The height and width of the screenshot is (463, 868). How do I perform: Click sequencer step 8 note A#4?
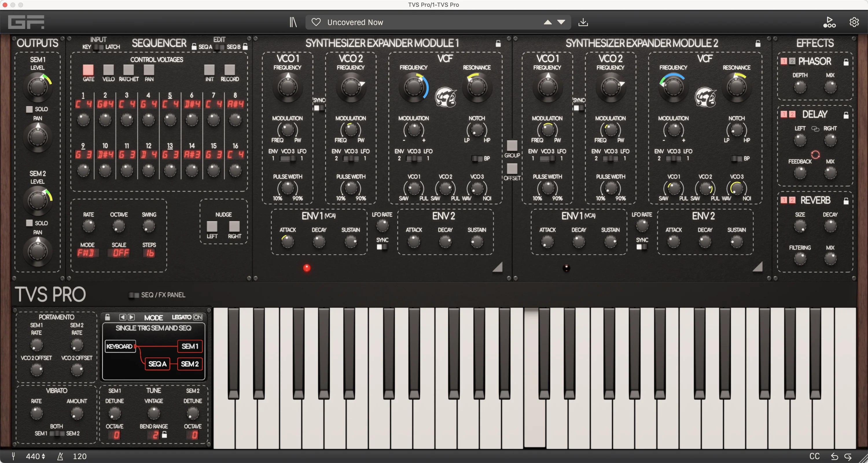[x=235, y=104]
